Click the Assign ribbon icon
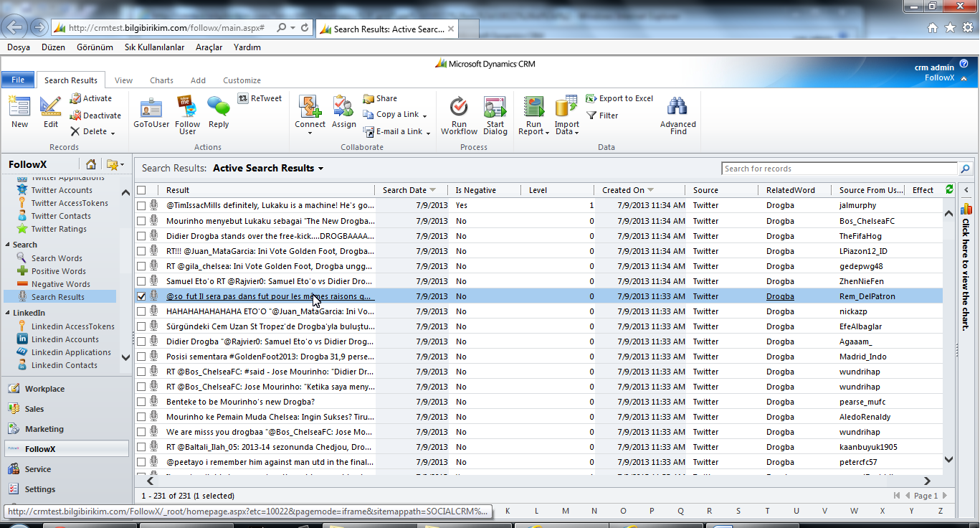 [343, 106]
